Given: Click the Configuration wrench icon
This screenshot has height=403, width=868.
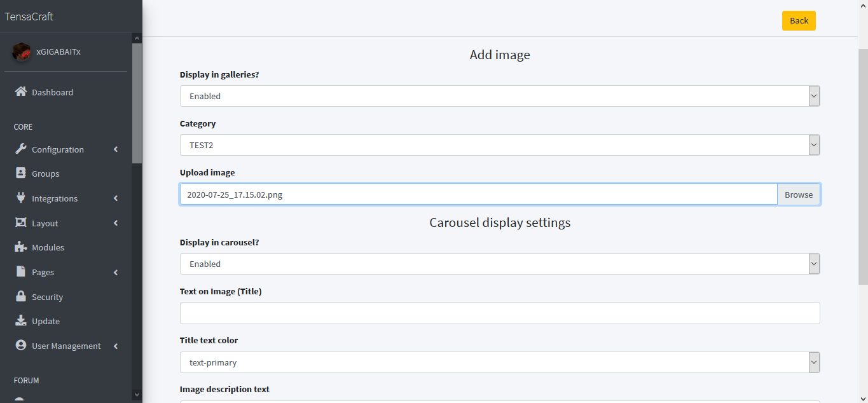Looking at the screenshot, I should 20,149.
